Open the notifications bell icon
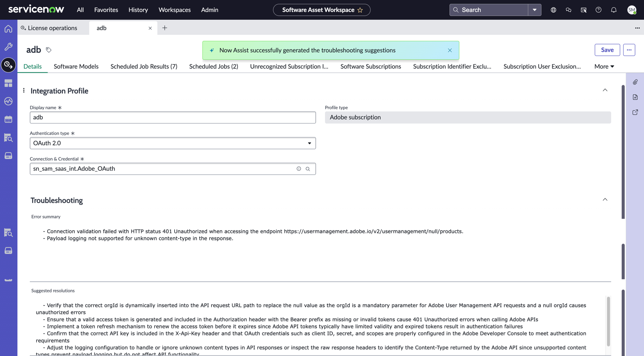Screen dimensions: 644x356 [614, 10]
